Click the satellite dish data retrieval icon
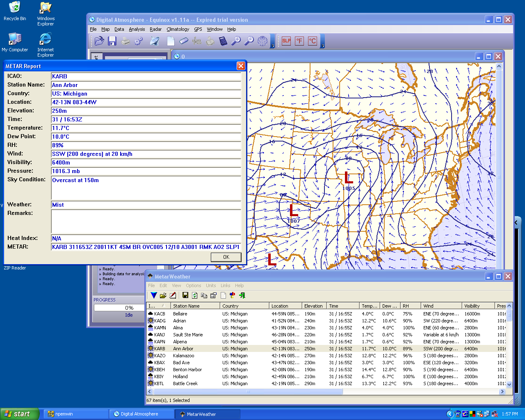 pos(155,41)
